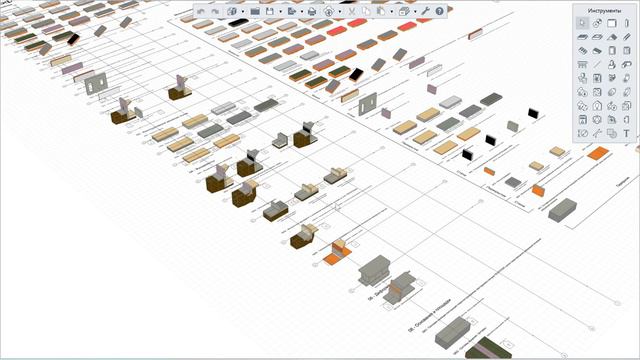Choose the Axis line tool

[597, 64]
